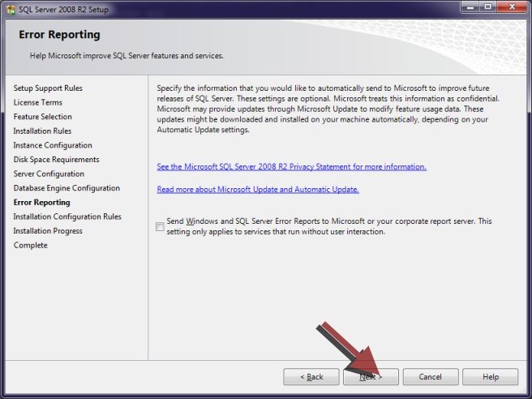Open Help for Error Reporting
Image resolution: width=532 pixels, height=399 pixels.
(491, 376)
